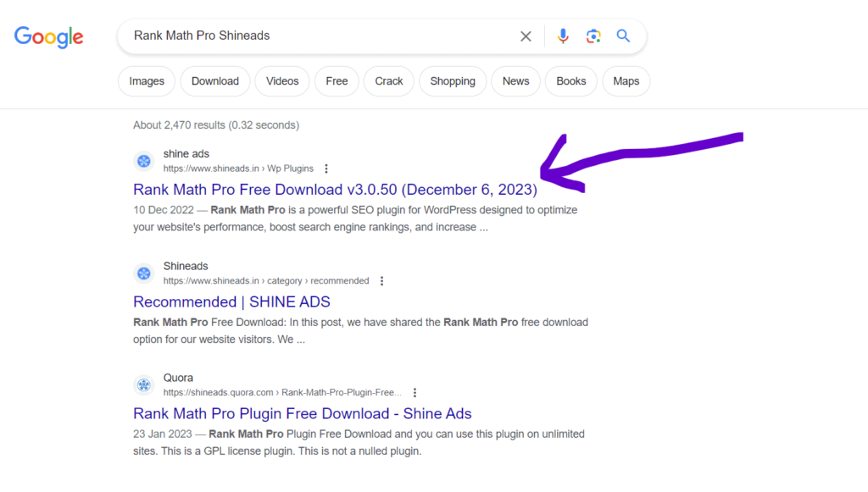Open Rank Math Pro Plugin Free Download link
Screen dimensions: 868x492
tap(303, 413)
